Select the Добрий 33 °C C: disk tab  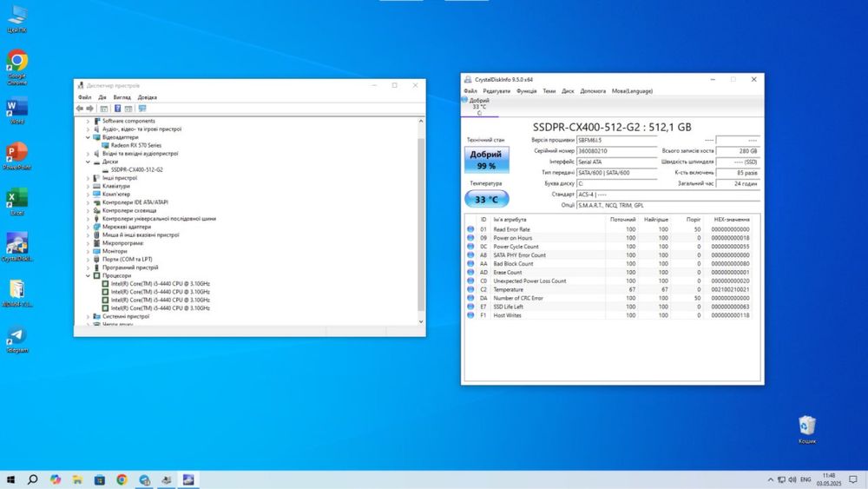click(479, 106)
